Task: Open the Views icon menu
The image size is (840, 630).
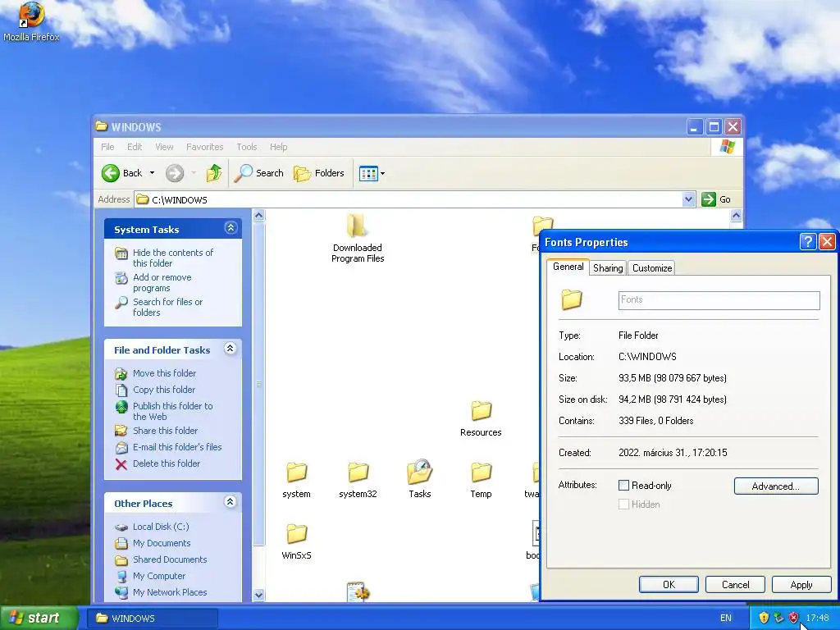Action: click(x=372, y=174)
